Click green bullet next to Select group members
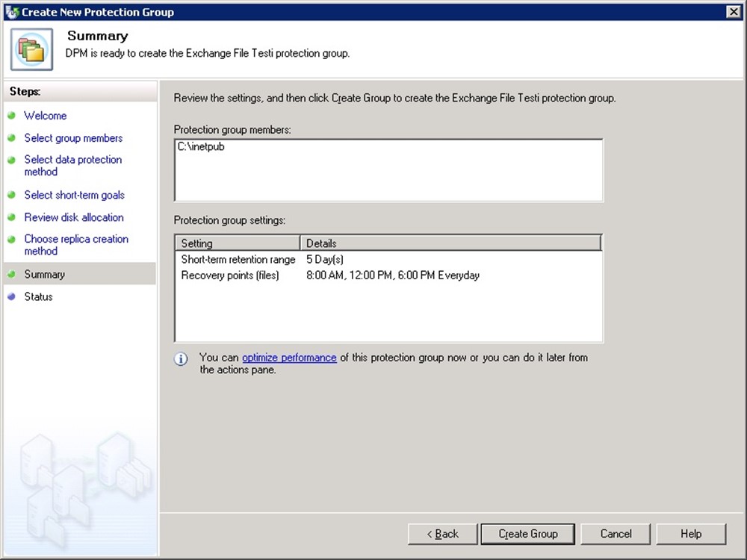Image resolution: width=747 pixels, height=560 pixels. pyautogui.click(x=11, y=138)
